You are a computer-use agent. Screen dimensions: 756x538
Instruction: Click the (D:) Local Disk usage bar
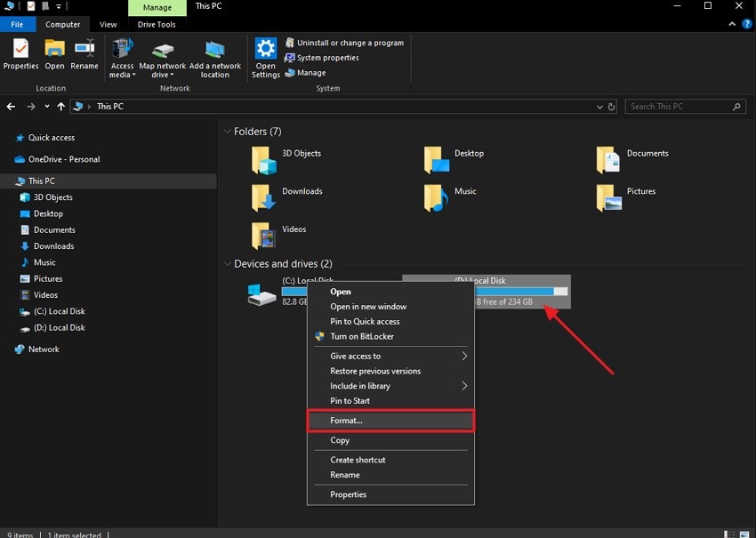click(x=521, y=291)
